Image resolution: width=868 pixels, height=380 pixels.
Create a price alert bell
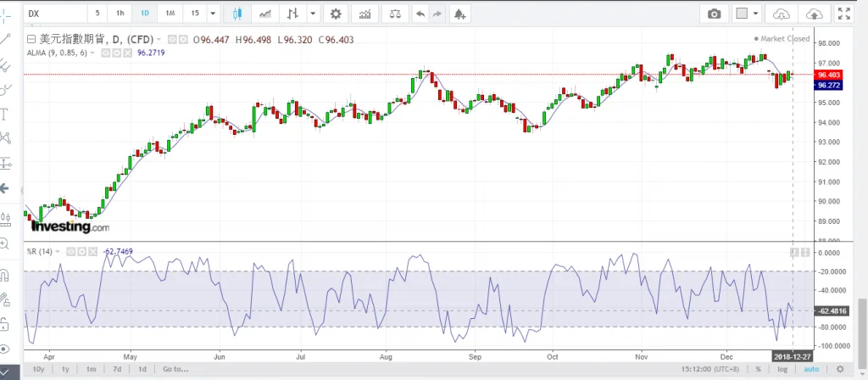tap(459, 14)
